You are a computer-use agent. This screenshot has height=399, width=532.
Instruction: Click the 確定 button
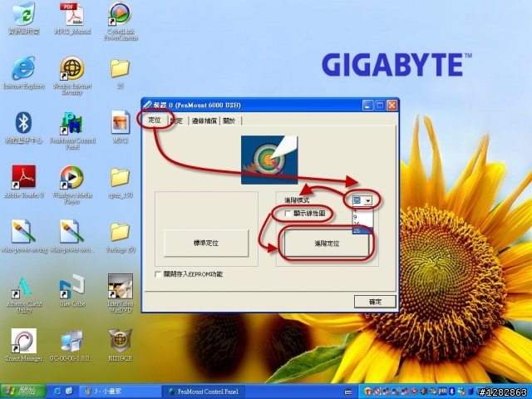[375, 302]
